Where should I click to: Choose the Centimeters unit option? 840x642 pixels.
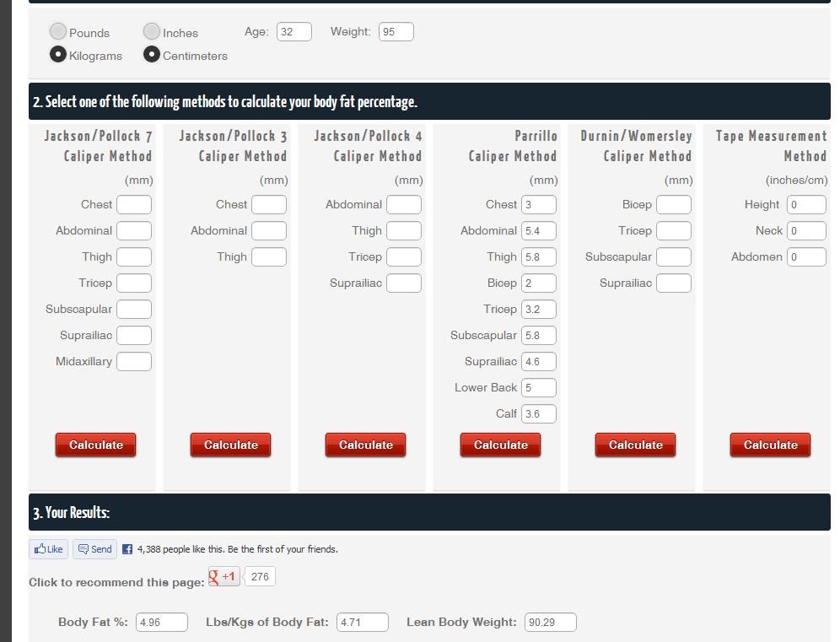(x=152, y=55)
